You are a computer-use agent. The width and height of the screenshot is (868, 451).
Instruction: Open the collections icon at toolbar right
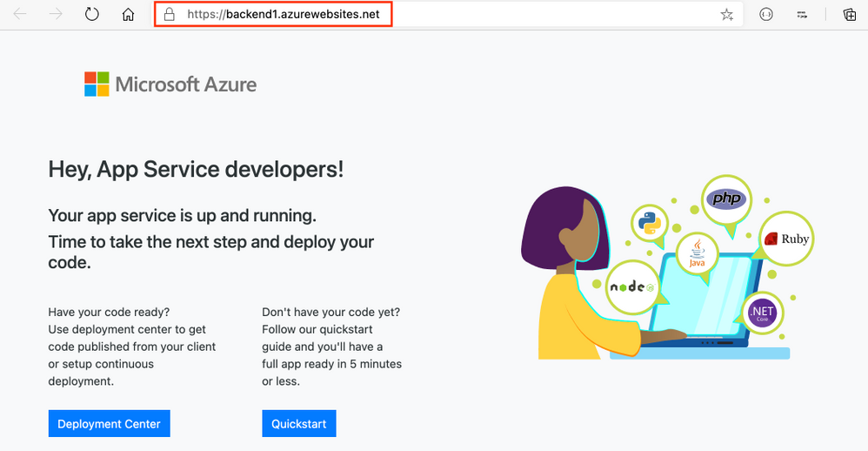pos(849,15)
